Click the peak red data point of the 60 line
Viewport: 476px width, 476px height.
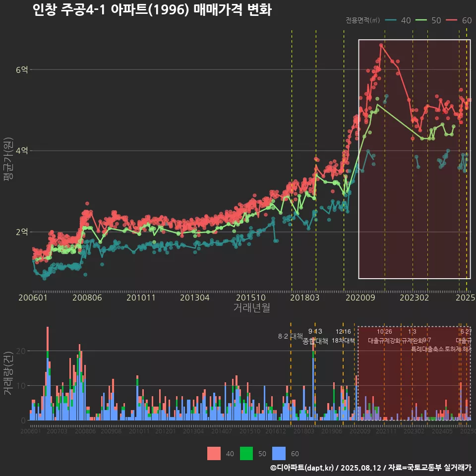coord(381,45)
